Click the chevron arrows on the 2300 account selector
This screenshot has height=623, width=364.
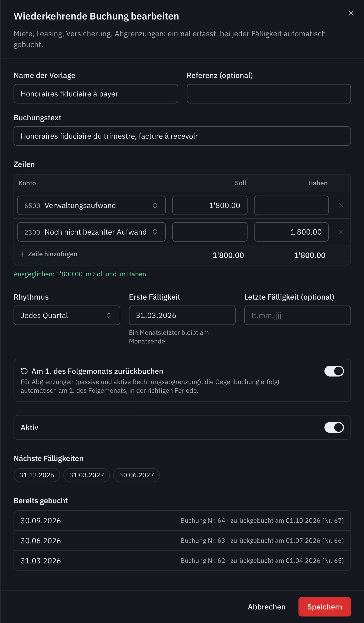point(155,232)
